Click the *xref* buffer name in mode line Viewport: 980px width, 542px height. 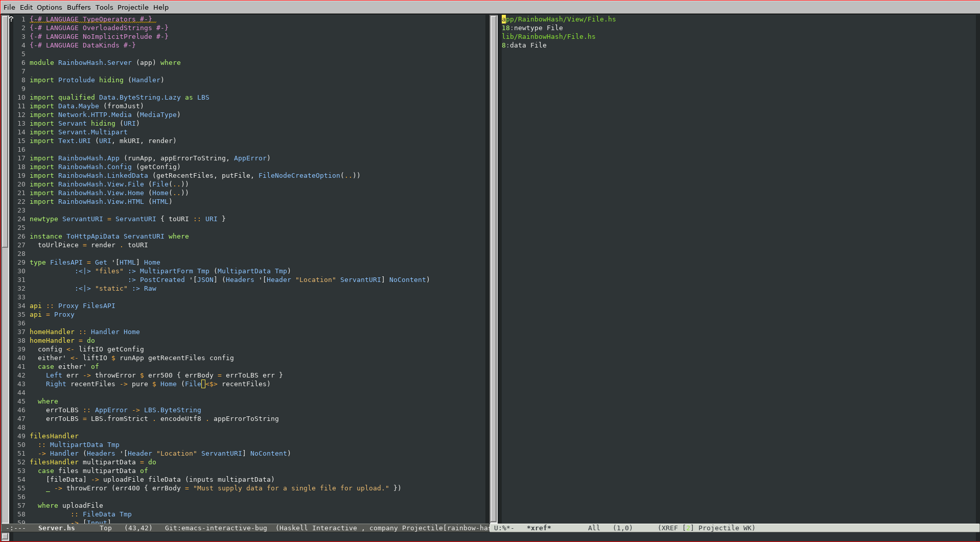pos(539,528)
